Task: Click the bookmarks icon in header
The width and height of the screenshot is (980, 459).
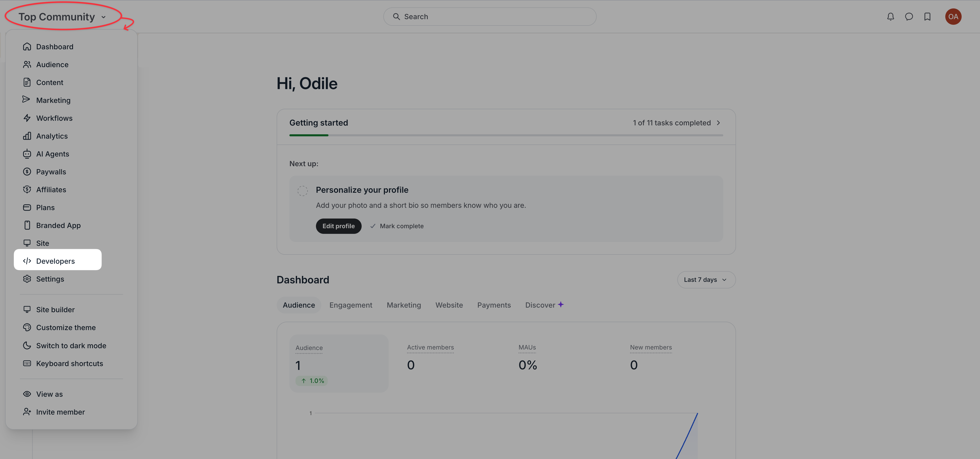Action: (x=927, y=17)
